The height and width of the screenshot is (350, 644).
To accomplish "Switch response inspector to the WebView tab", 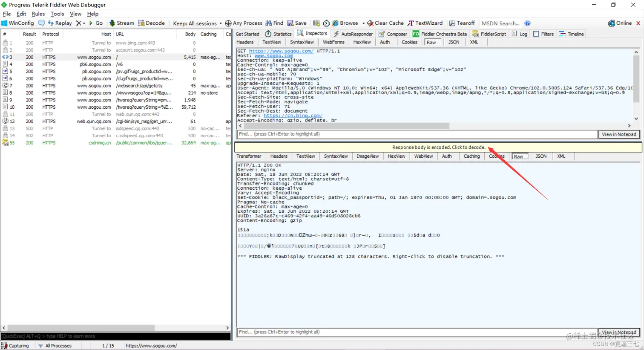I will coord(423,156).
